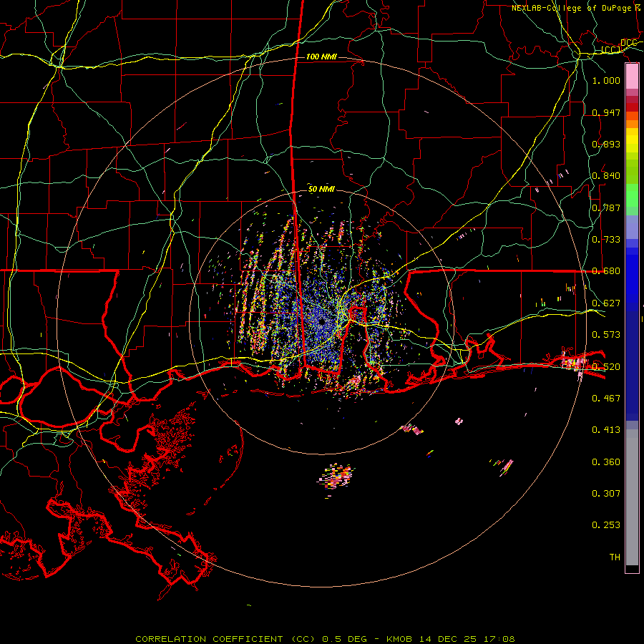Select the 1.000 value on the color scale
Image resolution: width=644 pixels, height=644 pixels.
coord(606,80)
